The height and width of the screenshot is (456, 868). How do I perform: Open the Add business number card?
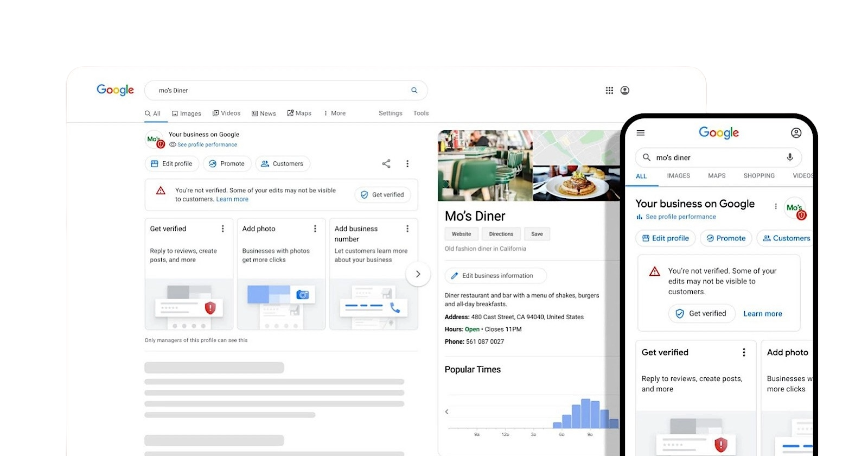coord(374,274)
